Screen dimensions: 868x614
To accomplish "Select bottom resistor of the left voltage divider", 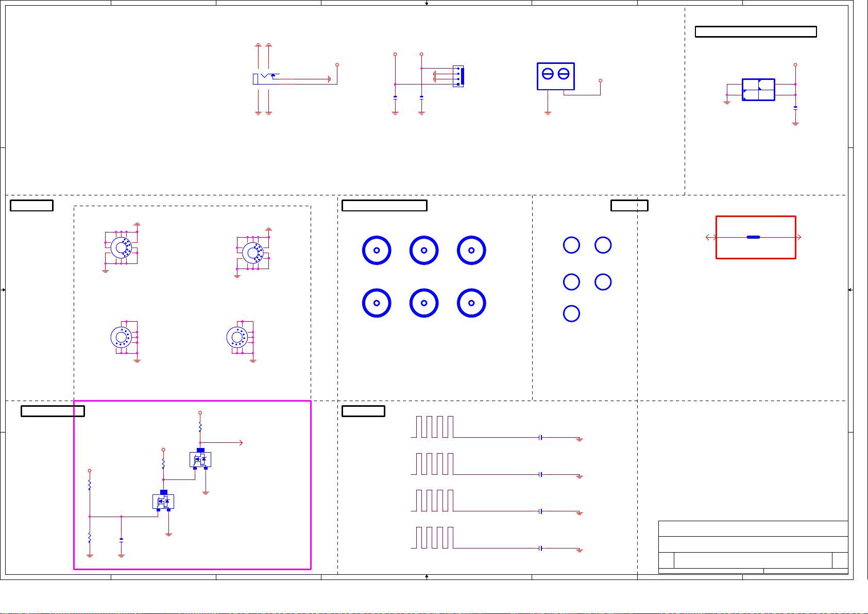I will [x=90, y=538].
